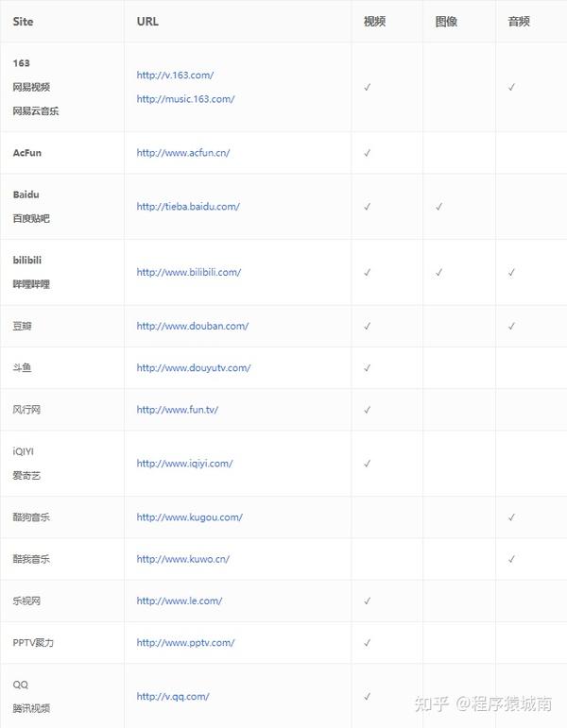Viewport: 567px width, 728px height.
Task: Click the 音频 column header
Action: (x=519, y=21)
